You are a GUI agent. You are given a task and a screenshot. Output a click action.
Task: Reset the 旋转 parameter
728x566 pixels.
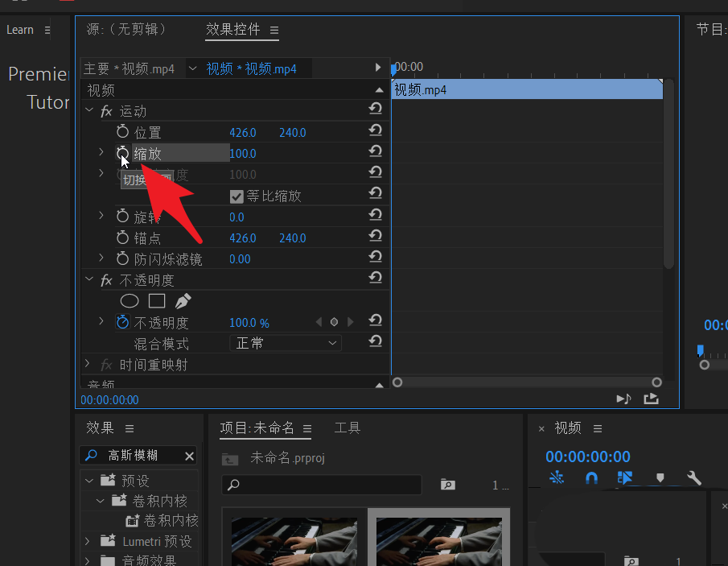coord(375,215)
